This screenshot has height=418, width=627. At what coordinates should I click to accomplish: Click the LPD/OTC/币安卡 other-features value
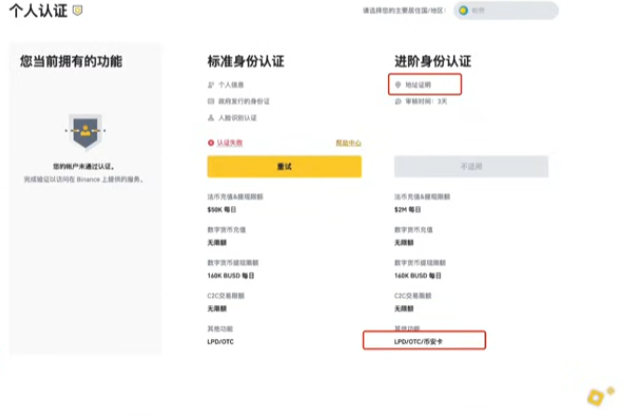pyautogui.click(x=418, y=342)
